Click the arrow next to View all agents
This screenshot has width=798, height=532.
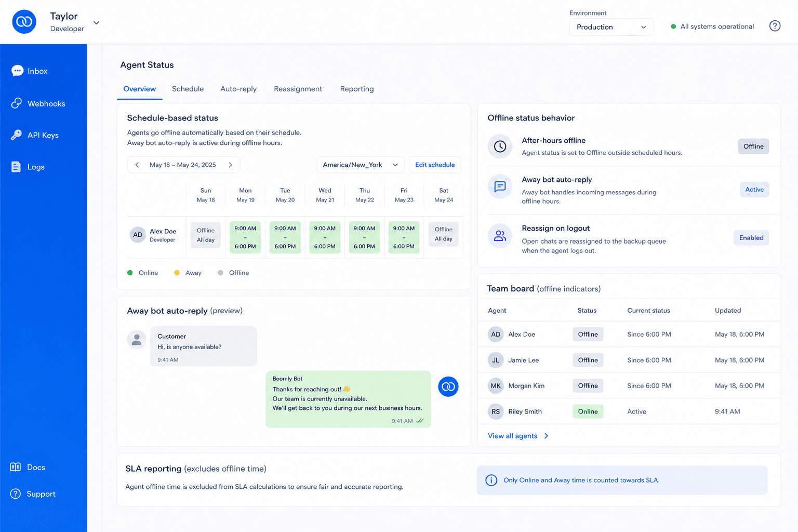coord(546,436)
